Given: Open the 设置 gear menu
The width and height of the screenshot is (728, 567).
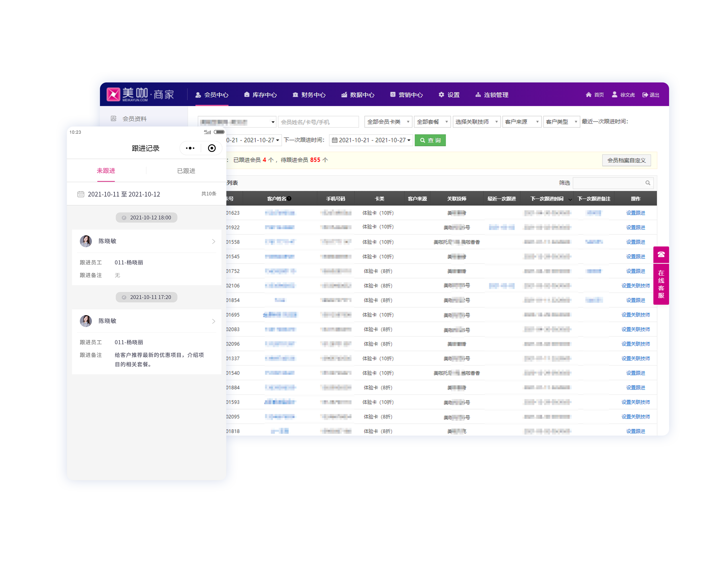Looking at the screenshot, I should 449,95.
